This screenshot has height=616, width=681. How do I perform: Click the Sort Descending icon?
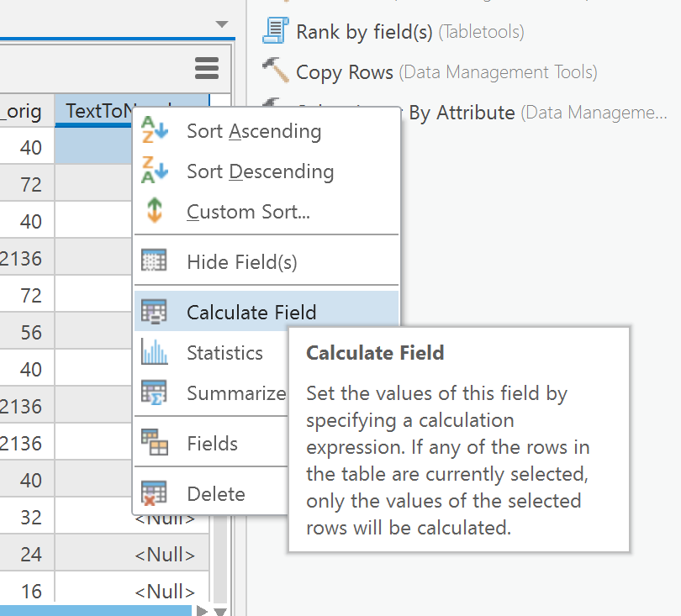[155, 171]
